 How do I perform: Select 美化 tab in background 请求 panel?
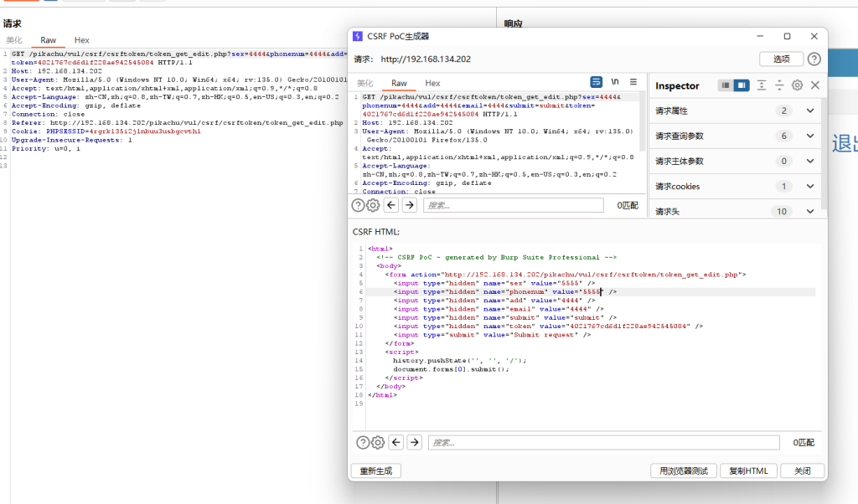[x=14, y=40]
